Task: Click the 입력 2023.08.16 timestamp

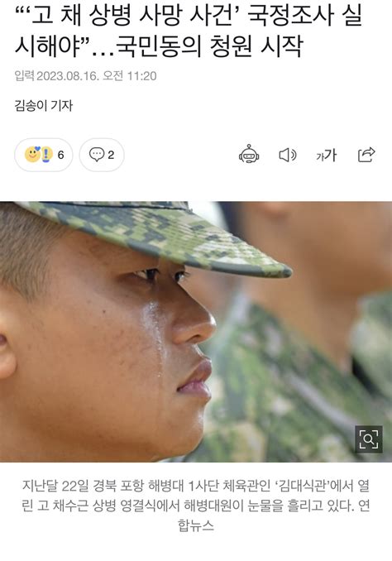Action: [x=85, y=76]
